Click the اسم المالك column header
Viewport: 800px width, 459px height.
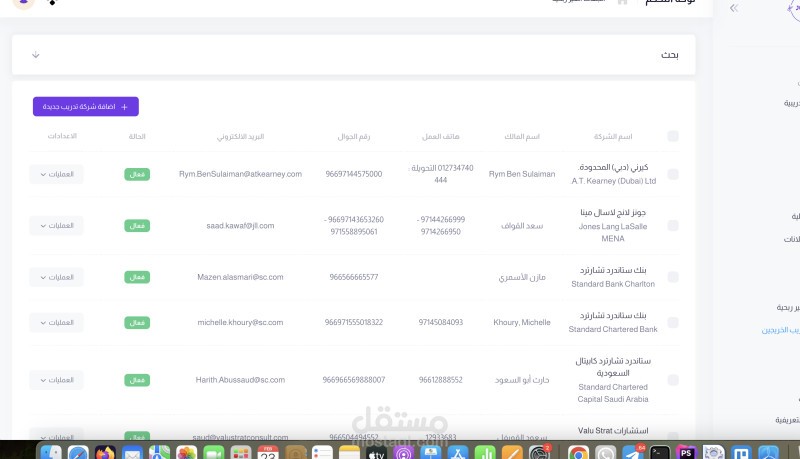522,136
